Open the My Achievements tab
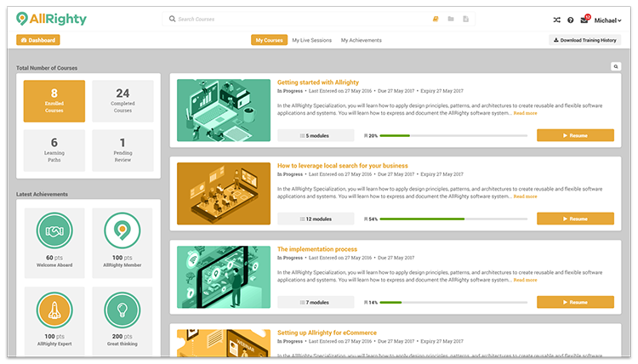Screen dimensions: 638x364 tap(362, 40)
